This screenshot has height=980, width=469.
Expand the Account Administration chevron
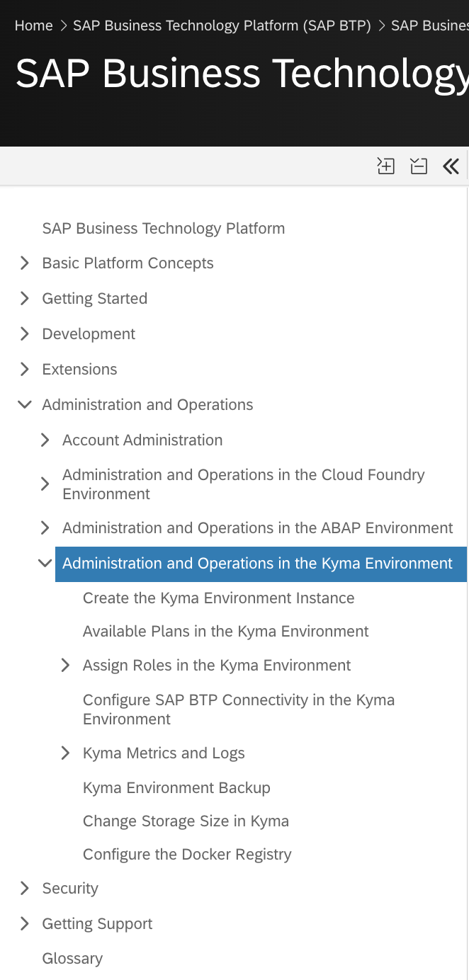point(45,440)
